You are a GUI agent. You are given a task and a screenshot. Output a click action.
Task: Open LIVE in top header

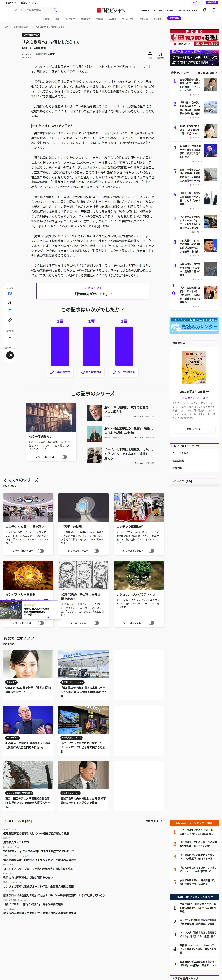pos(170,10)
